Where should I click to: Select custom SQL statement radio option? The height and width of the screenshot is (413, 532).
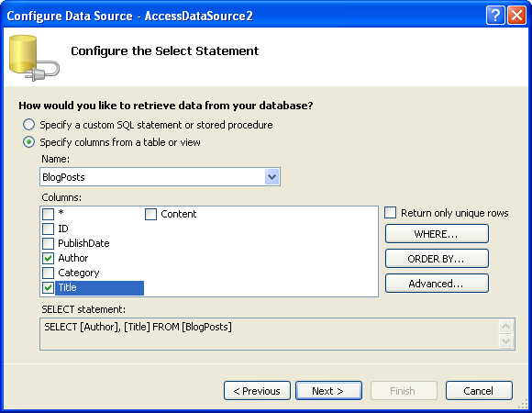[28, 125]
